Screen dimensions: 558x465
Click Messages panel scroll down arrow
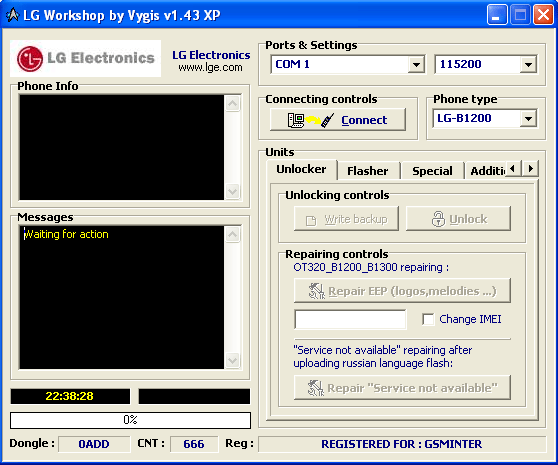(233, 360)
